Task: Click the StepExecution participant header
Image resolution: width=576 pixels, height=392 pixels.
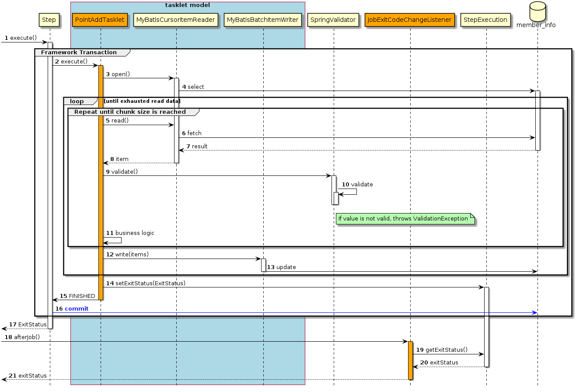Action: click(485, 20)
